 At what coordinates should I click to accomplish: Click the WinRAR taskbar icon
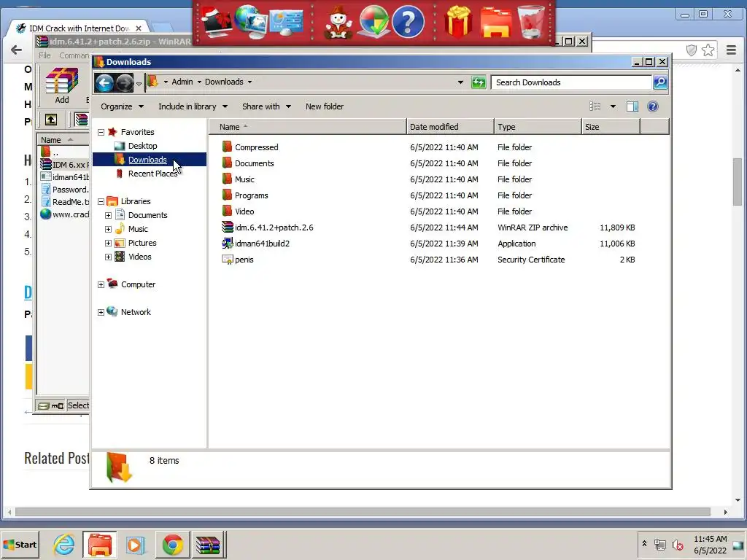(208, 545)
